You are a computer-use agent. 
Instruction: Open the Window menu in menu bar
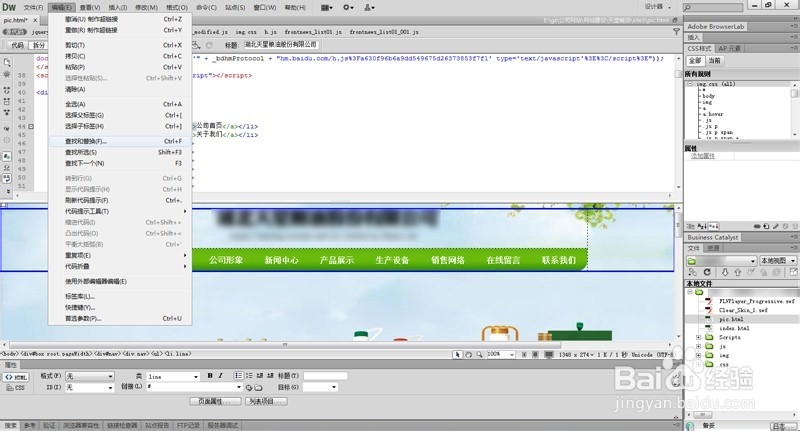(x=265, y=8)
